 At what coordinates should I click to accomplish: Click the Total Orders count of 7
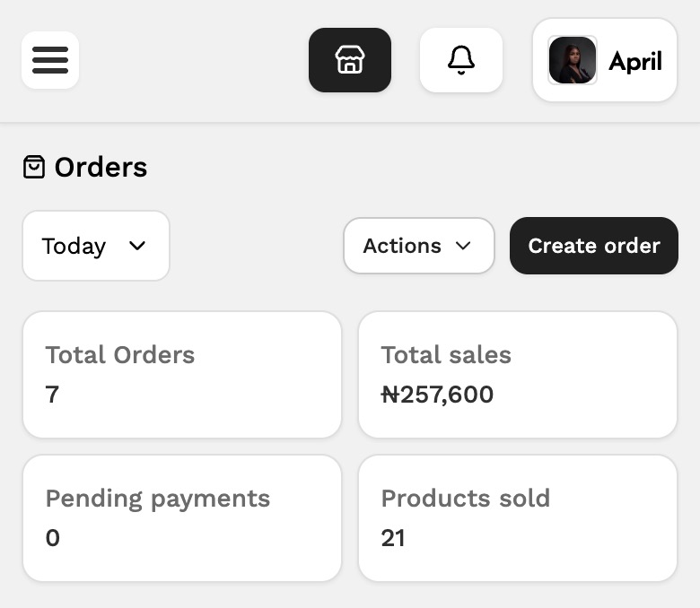pos(52,395)
